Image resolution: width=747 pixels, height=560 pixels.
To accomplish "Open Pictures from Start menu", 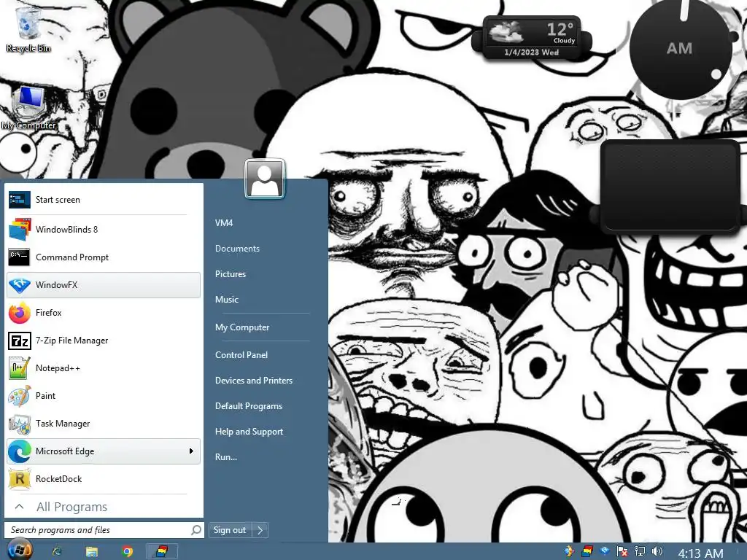I will [x=231, y=274].
